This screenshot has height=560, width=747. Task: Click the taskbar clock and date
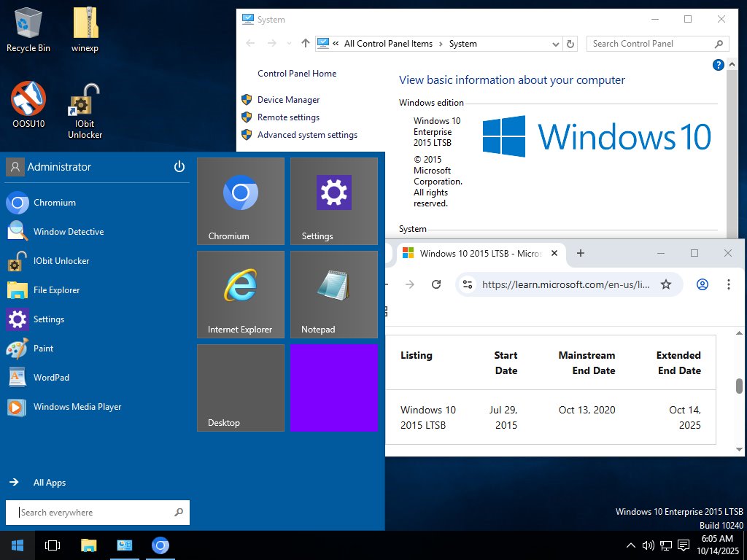pyautogui.click(x=718, y=545)
